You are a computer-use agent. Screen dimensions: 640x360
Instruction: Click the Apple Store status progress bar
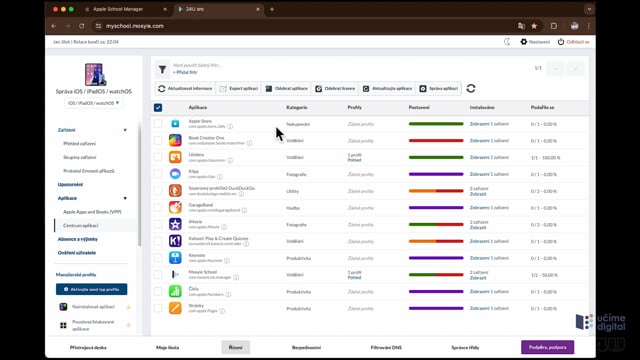[436, 124]
